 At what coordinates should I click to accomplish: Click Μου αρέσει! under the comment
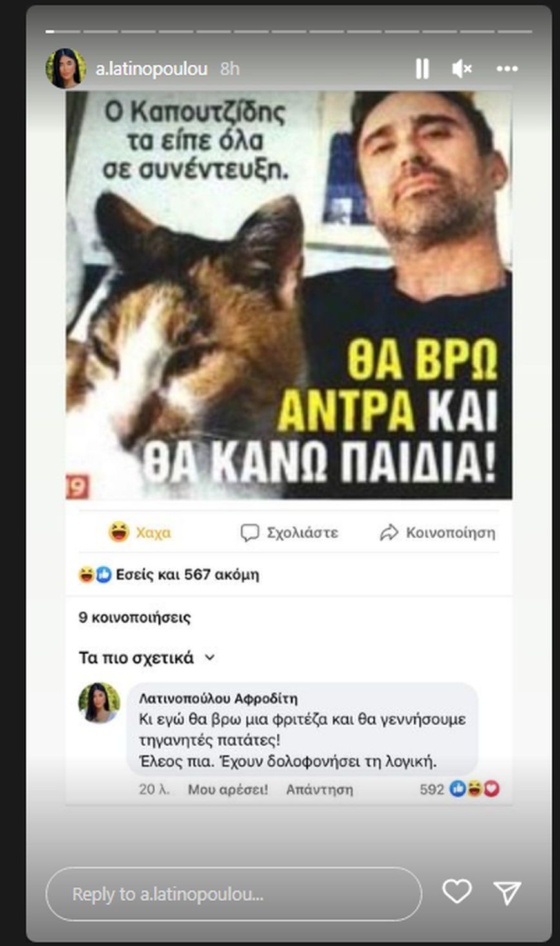click(228, 789)
